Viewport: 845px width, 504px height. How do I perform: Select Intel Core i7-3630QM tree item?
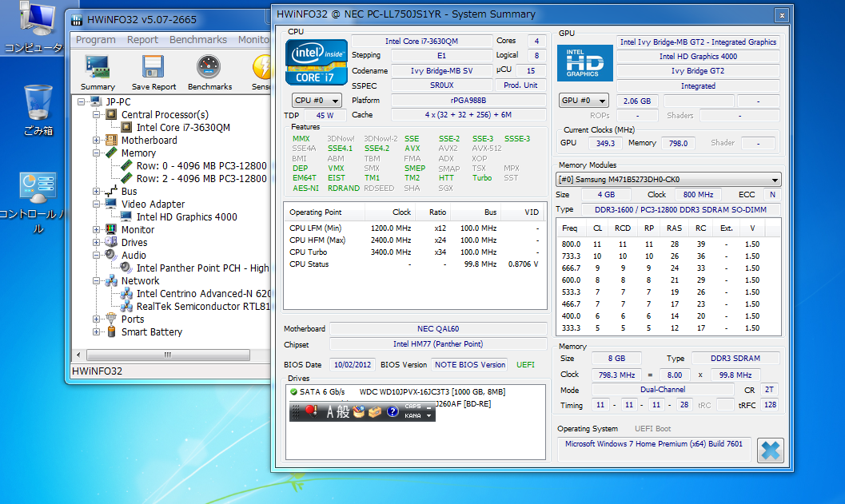click(183, 127)
